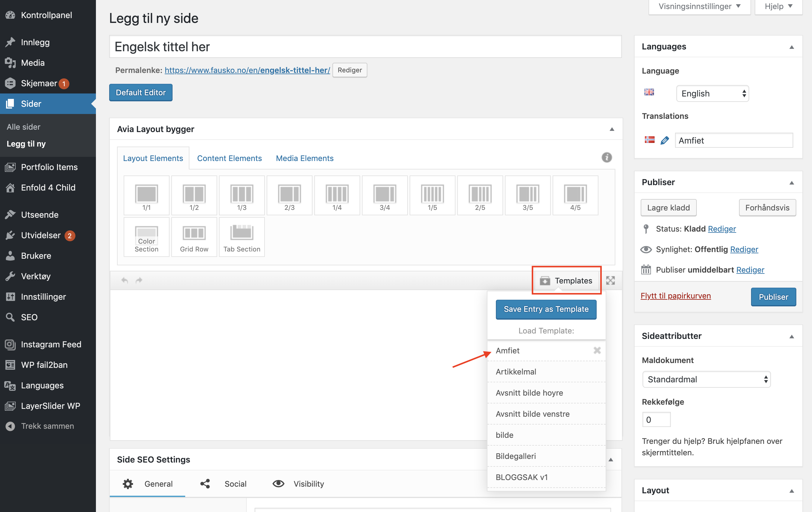Click the fullscreen icon beside Templates
812x512 pixels.
click(x=610, y=280)
